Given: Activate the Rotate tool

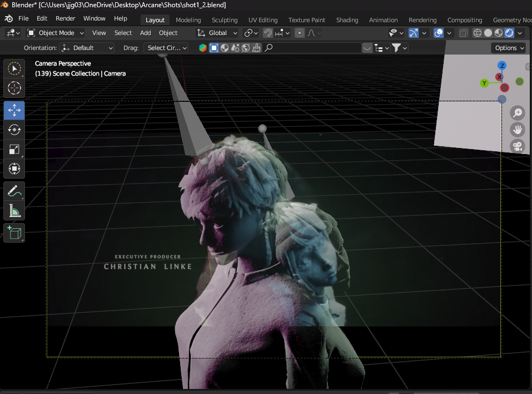Looking at the screenshot, I should (14, 130).
